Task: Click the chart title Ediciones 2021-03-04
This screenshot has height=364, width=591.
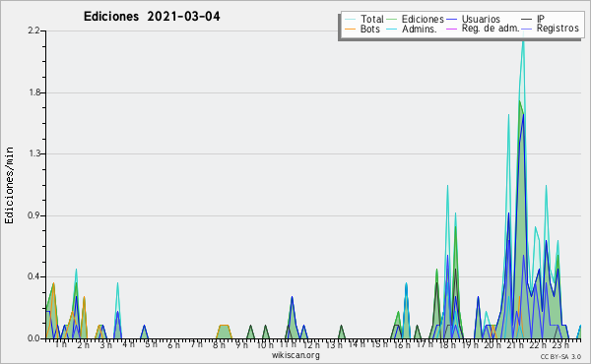Action: click(152, 17)
